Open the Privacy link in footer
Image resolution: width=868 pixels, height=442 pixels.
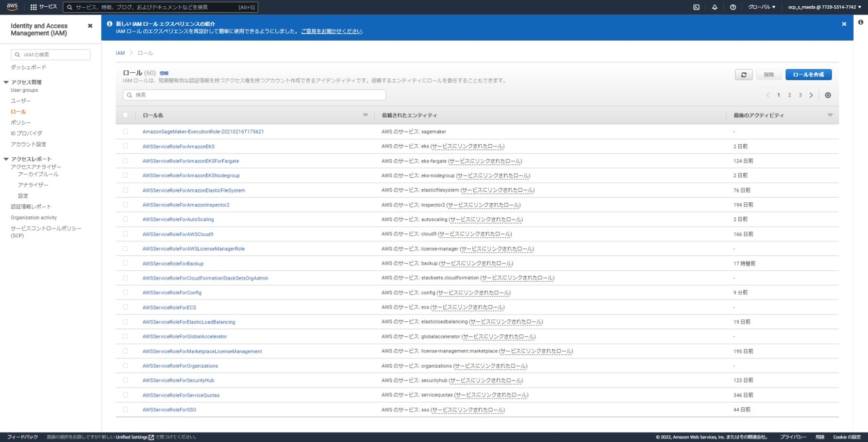point(793,437)
